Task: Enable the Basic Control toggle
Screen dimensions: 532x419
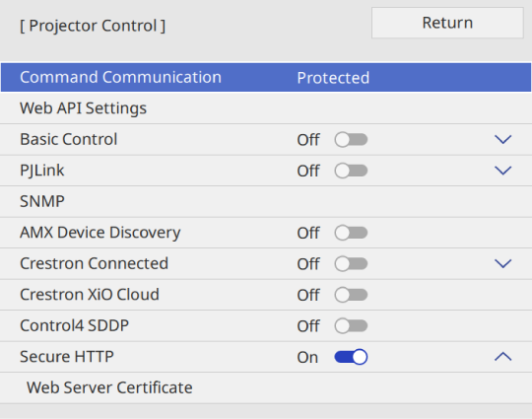Action: coord(351,140)
